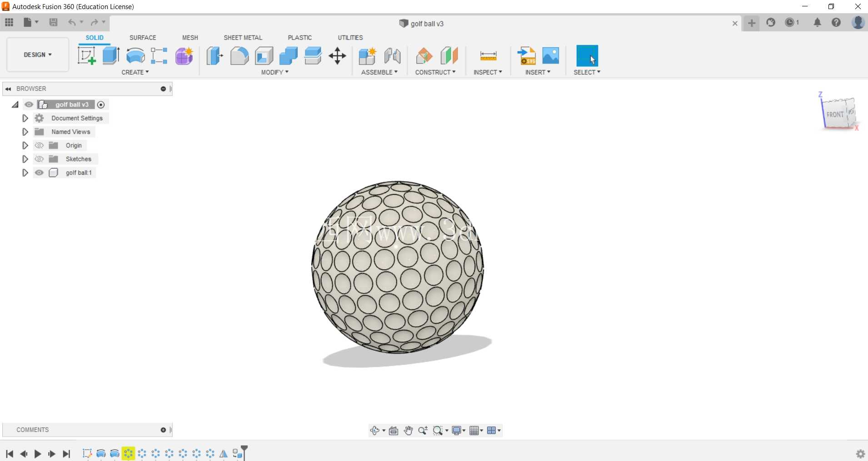
Task: Select the Combine tool
Action: pyautogui.click(x=289, y=56)
